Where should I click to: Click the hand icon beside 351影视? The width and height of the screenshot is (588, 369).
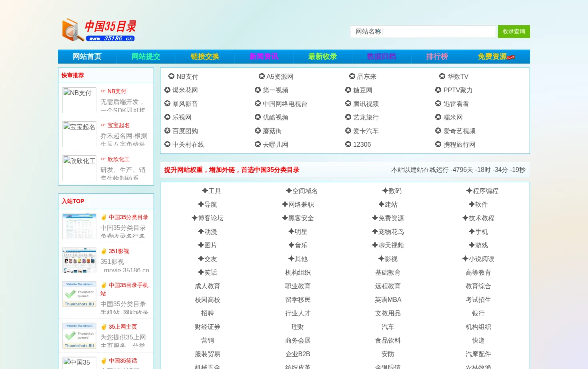[104, 251]
